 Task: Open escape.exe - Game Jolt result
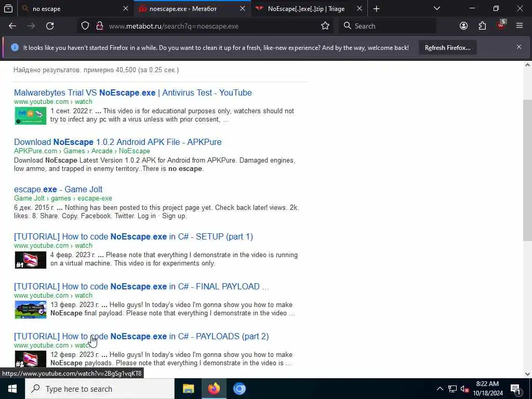[x=58, y=189]
